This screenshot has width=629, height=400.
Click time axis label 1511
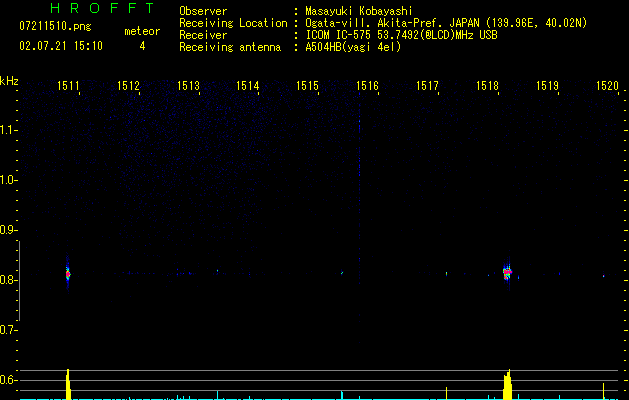[68, 86]
